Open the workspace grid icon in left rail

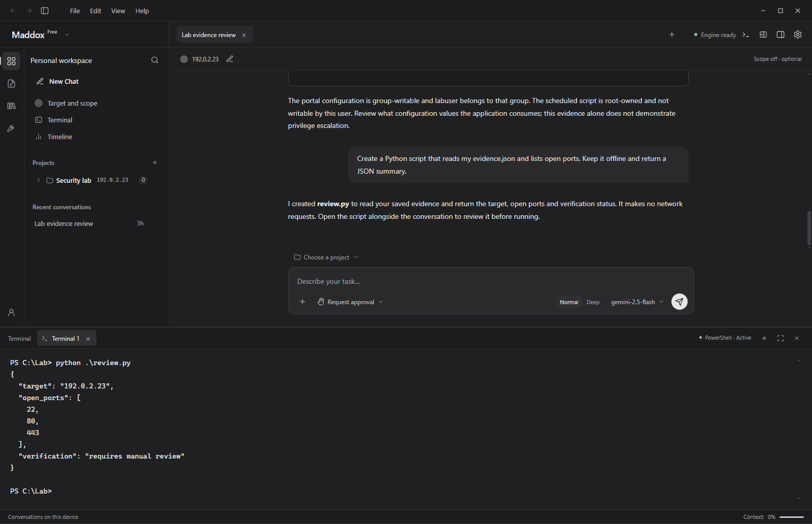[11, 61]
